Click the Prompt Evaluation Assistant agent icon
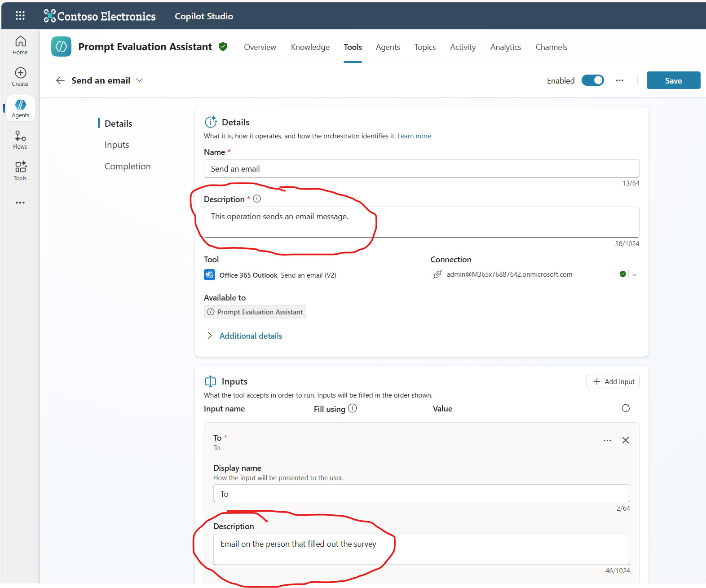The image size is (706, 588). (x=62, y=47)
